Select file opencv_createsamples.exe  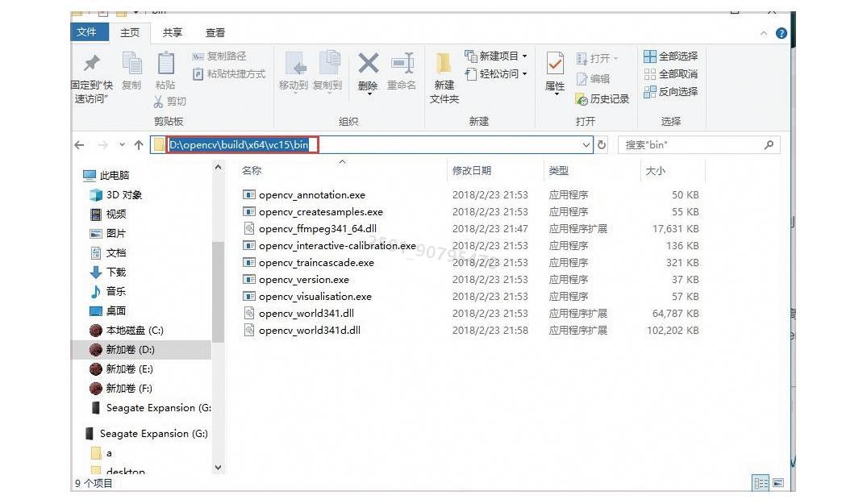[313, 211]
